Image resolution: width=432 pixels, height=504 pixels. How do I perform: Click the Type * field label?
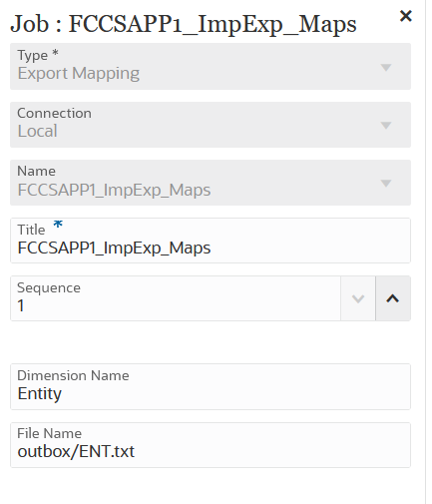click(x=38, y=55)
